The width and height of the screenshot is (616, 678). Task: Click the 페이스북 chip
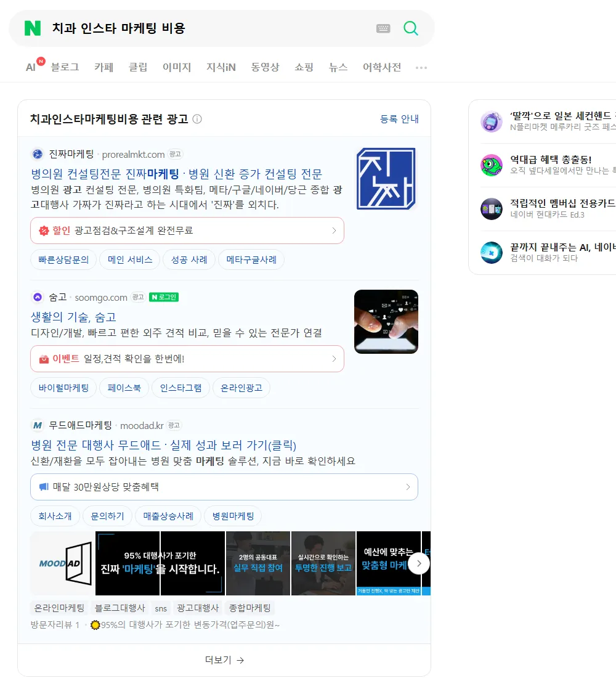point(124,388)
